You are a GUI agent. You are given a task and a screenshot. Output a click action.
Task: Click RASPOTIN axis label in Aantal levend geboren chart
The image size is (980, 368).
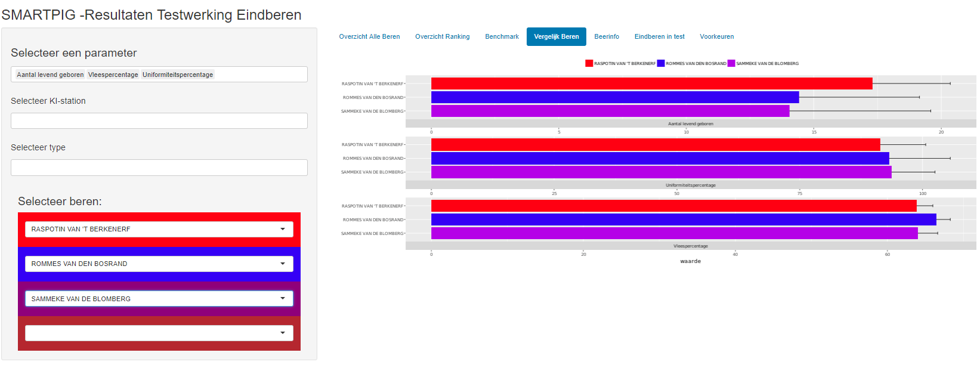coord(373,84)
